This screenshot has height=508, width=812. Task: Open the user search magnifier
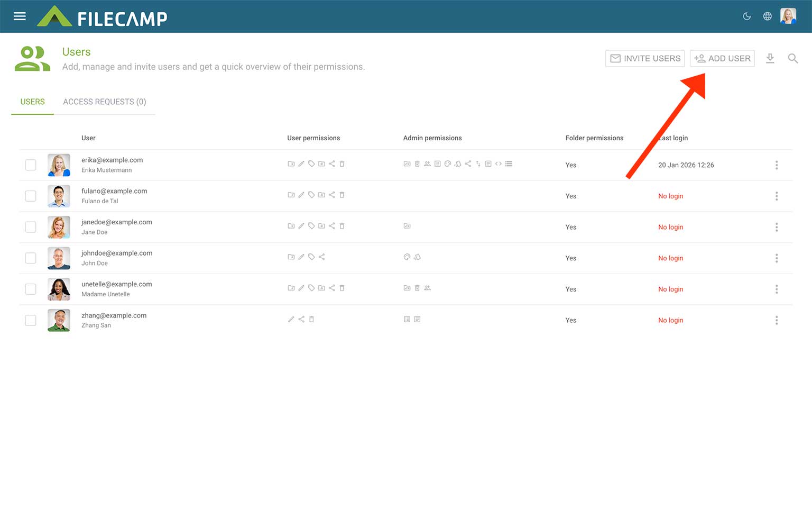(792, 58)
